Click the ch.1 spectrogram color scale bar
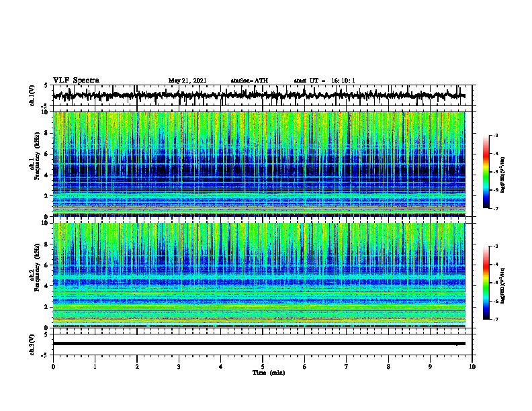Image resolution: width=532 pixels, height=411 pixels. [486, 172]
